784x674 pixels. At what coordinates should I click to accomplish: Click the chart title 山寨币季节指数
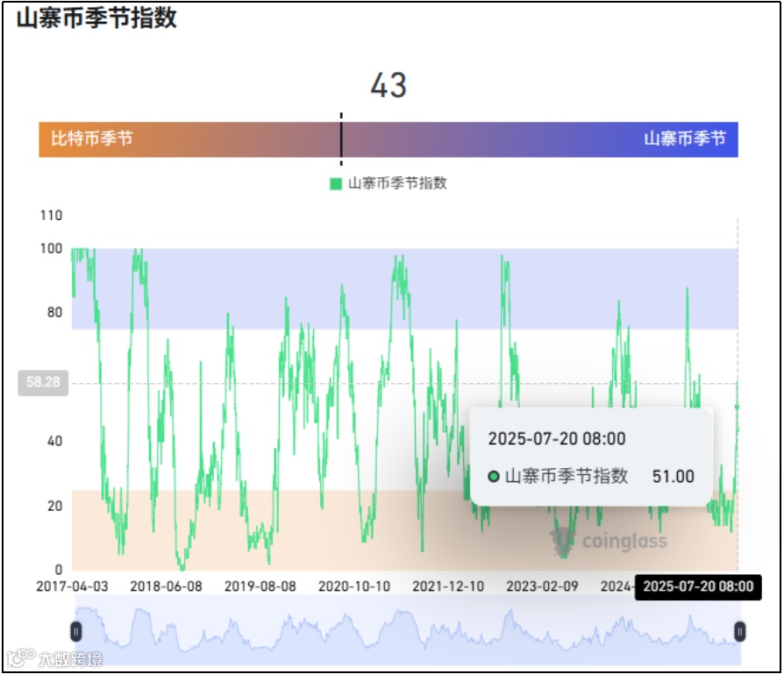(x=96, y=18)
